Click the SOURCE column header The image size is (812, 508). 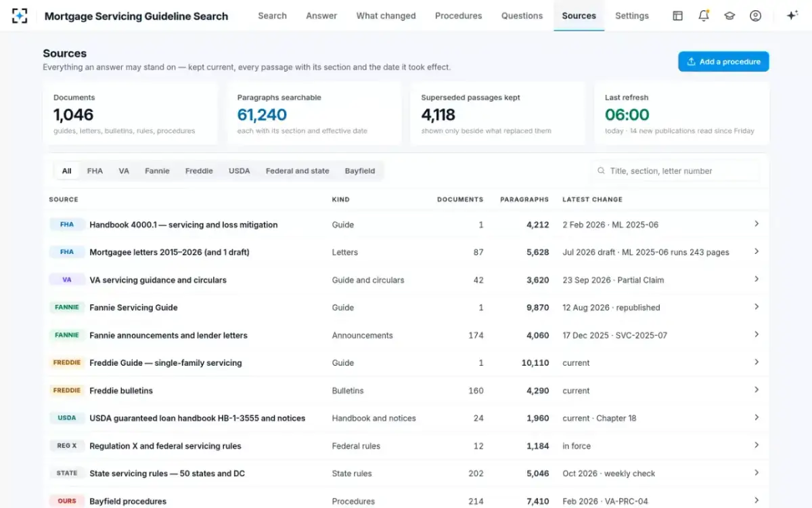click(x=64, y=199)
